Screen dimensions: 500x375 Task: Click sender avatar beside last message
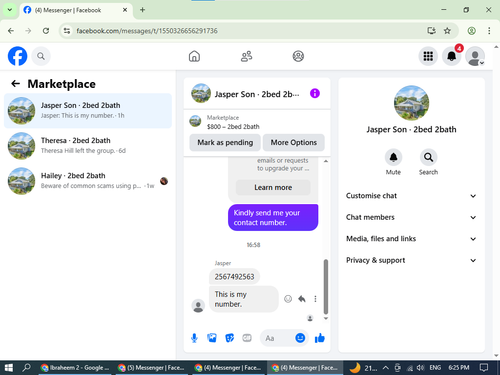click(x=198, y=305)
